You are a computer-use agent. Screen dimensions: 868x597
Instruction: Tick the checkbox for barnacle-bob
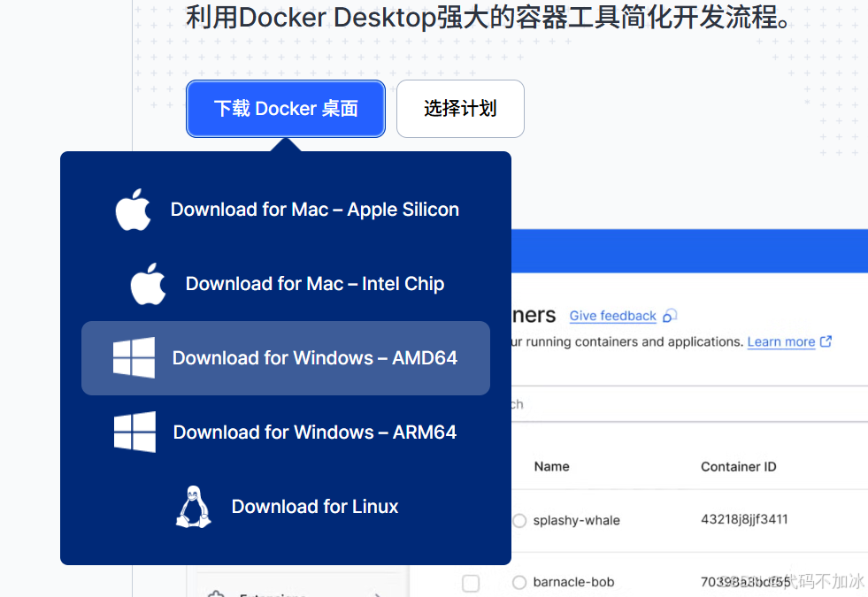[471, 583]
